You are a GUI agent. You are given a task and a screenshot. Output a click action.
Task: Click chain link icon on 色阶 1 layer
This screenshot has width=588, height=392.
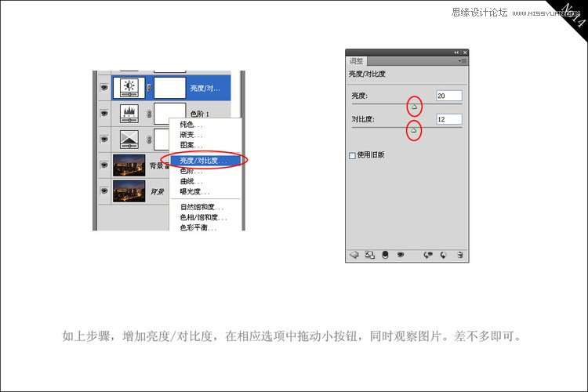(x=149, y=113)
